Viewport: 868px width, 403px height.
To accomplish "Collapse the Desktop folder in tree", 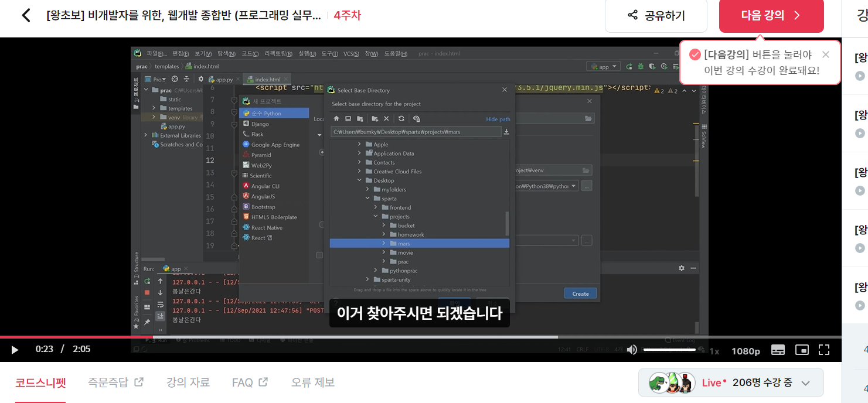I will click(359, 180).
